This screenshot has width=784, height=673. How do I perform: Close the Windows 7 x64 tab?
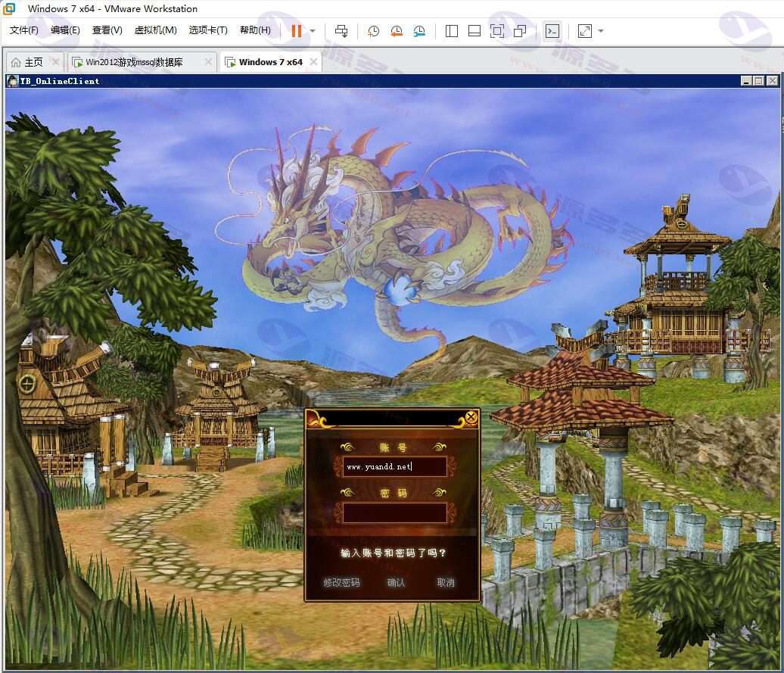(313, 61)
